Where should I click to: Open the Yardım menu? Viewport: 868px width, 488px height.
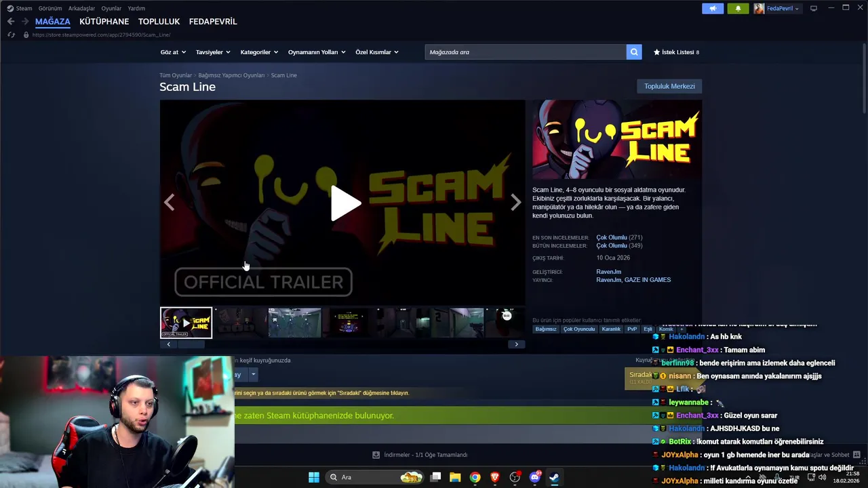[136, 8]
